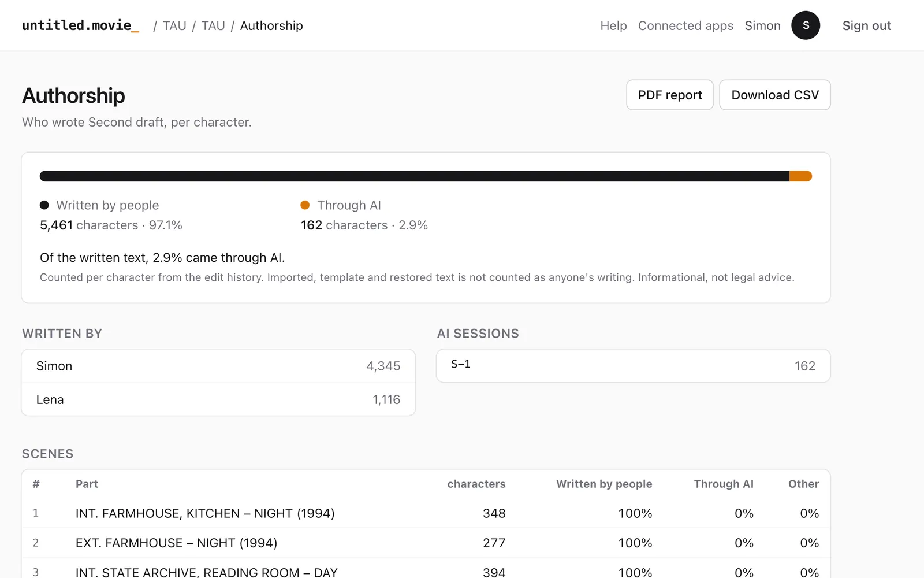Viewport: 924px width, 578px height.
Task: Select the Authorship breadcrumb
Action: click(x=271, y=25)
